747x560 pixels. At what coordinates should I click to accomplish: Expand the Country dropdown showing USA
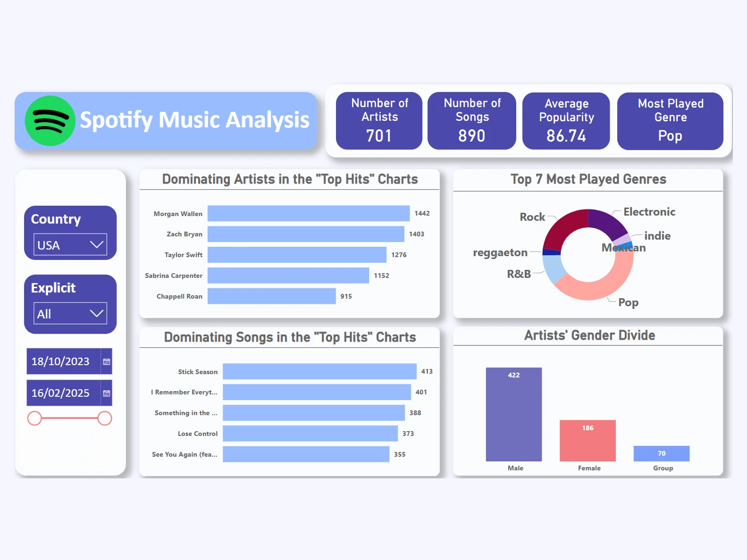70,245
